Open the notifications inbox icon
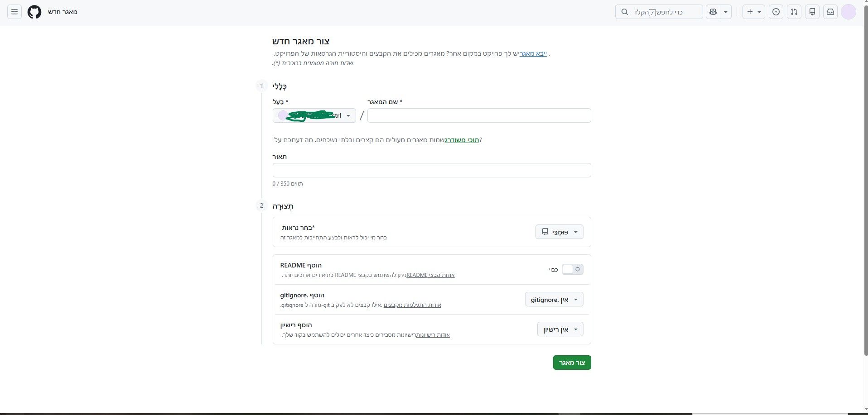 pyautogui.click(x=830, y=12)
